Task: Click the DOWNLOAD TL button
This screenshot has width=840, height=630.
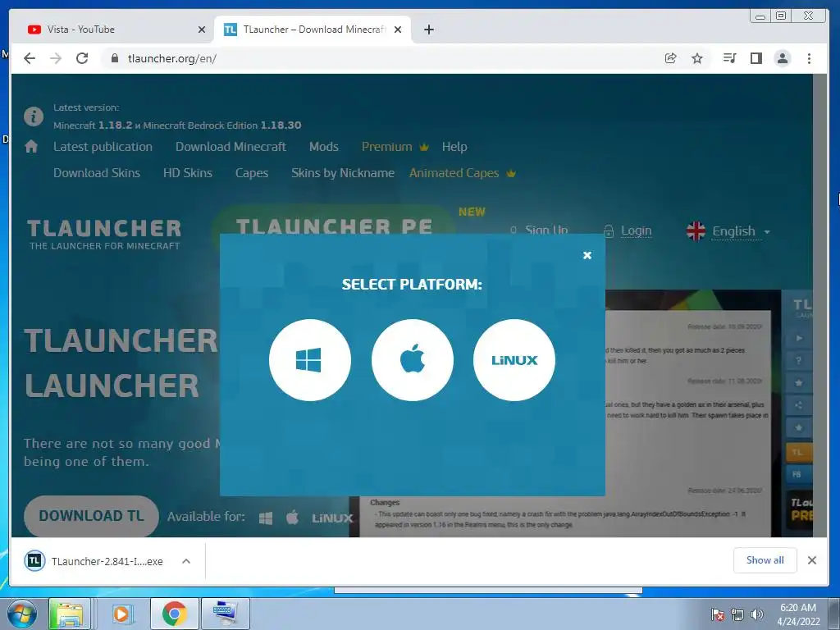Action: pos(91,516)
